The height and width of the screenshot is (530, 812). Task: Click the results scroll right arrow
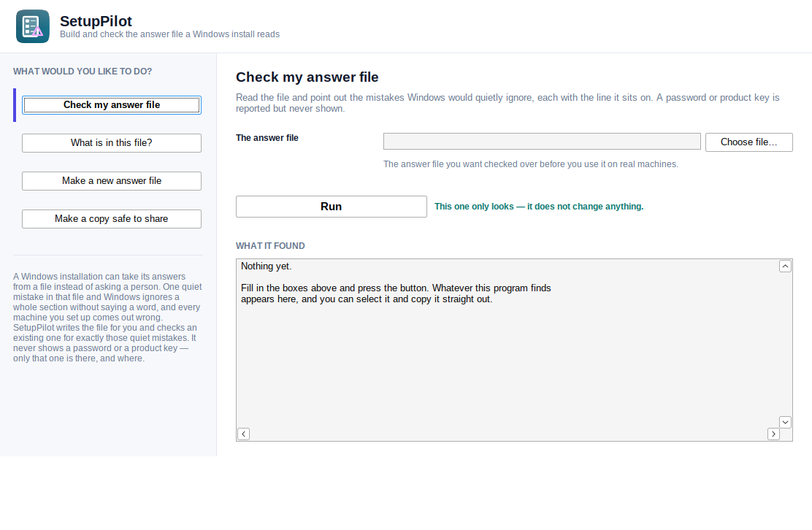click(773, 434)
